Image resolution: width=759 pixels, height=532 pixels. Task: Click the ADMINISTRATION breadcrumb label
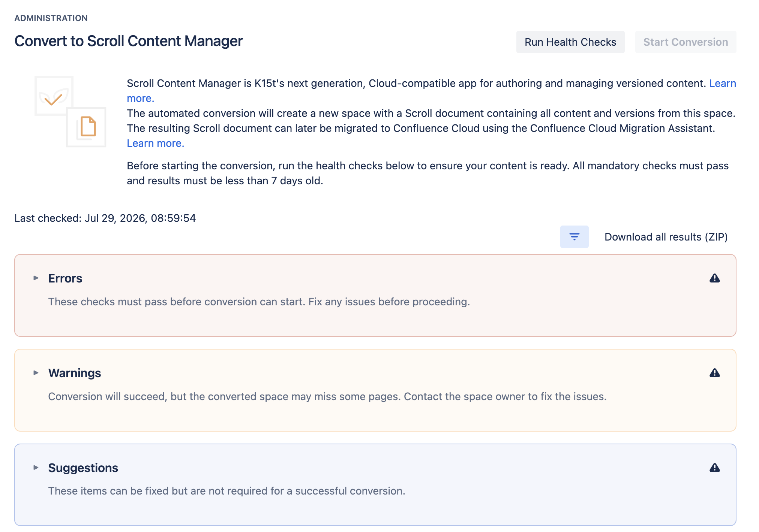[51, 18]
